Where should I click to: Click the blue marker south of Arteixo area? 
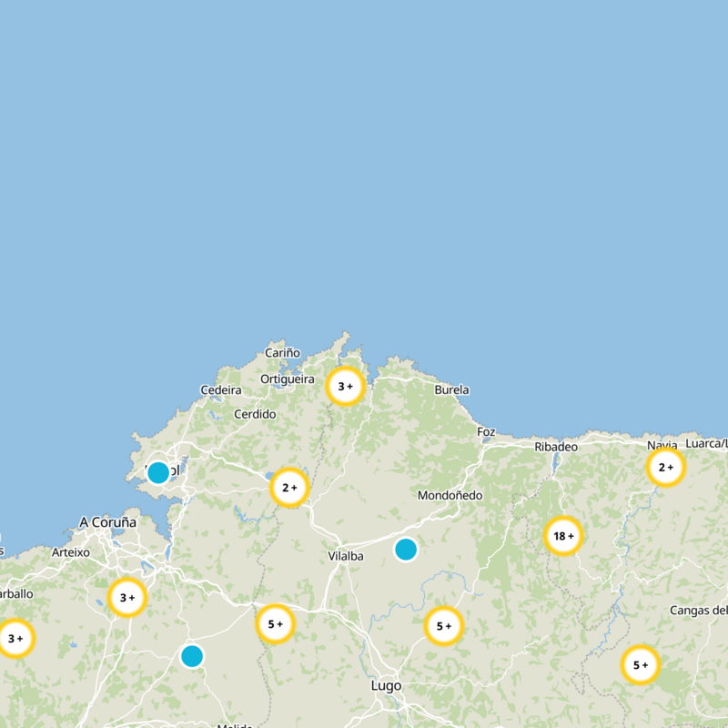tap(192, 656)
